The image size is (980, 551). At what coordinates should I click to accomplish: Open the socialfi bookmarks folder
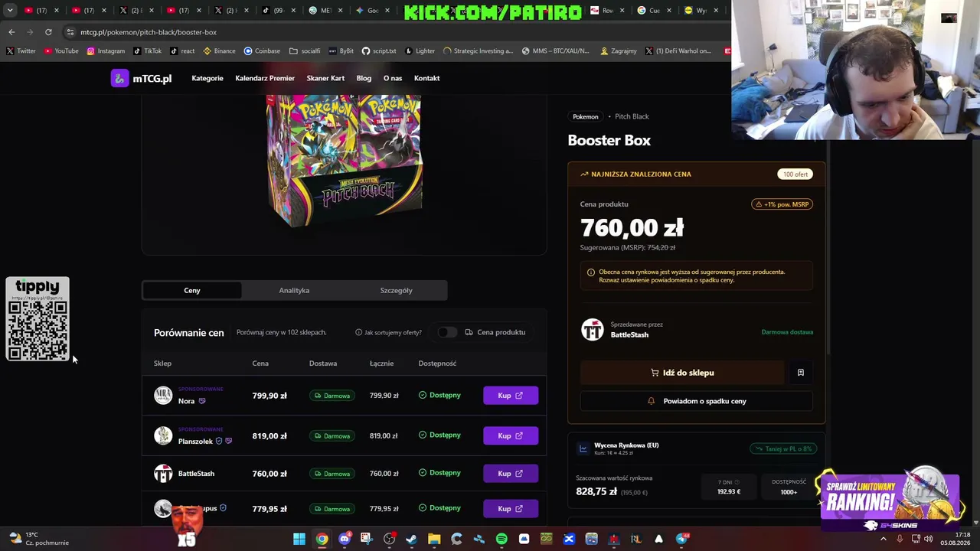click(305, 51)
